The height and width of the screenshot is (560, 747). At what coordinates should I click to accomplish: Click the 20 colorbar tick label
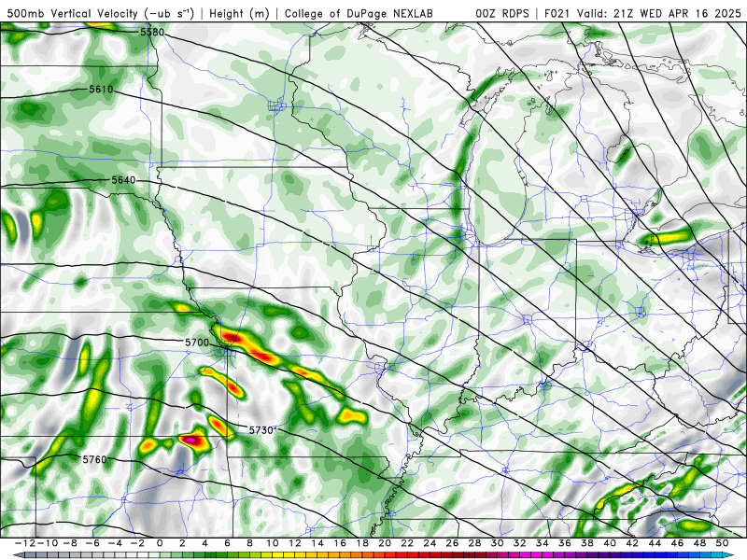pyautogui.click(x=385, y=543)
